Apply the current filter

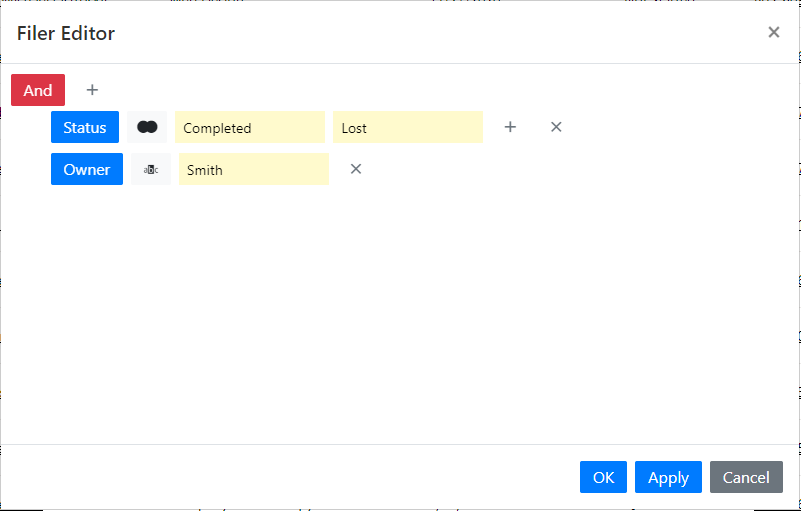pyautogui.click(x=668, y=477)
